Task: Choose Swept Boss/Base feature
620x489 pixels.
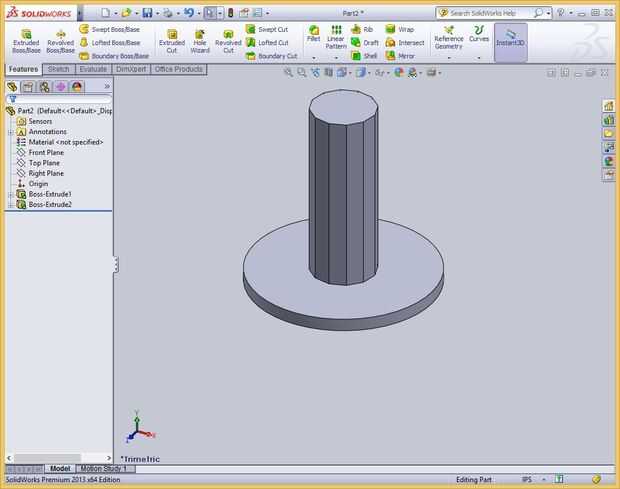Action: click(110, 29)
